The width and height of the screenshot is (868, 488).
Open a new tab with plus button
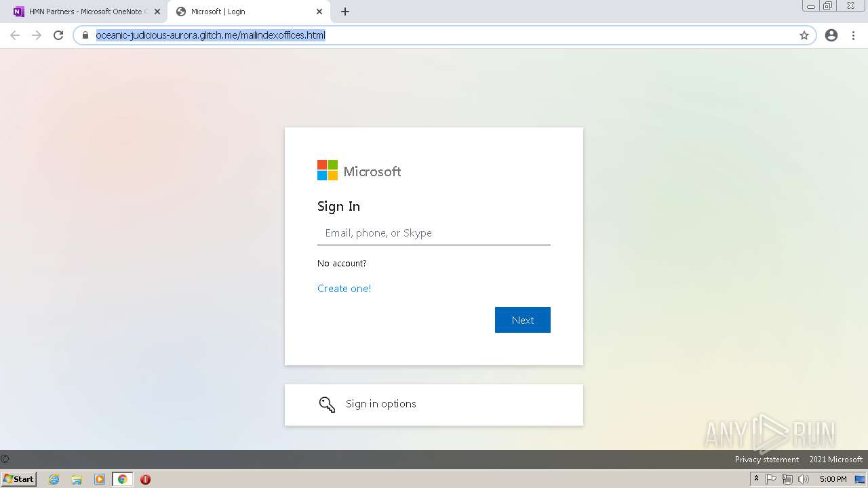pyautogui.click(x=345, y=12)
